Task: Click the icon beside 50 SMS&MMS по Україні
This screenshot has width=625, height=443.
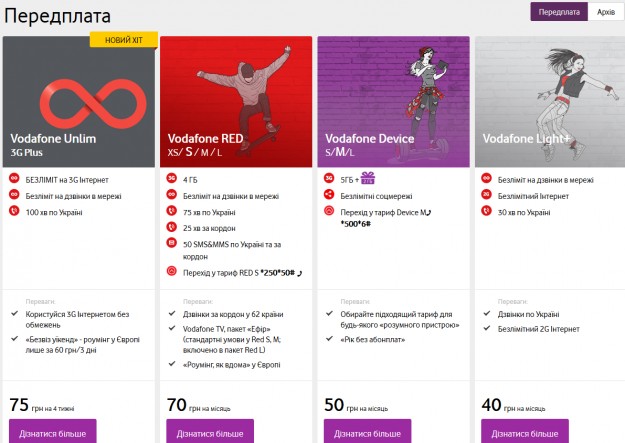Action: click(x=171, y=245)
